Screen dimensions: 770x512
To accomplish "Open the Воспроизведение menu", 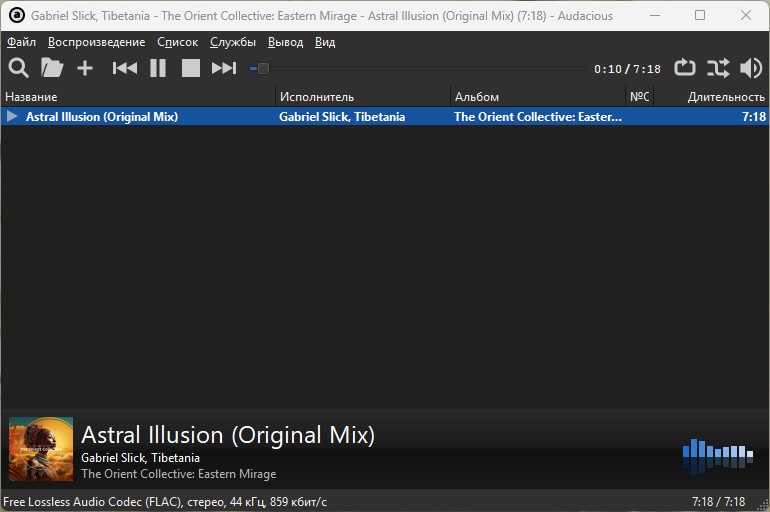I will (96, 42).
